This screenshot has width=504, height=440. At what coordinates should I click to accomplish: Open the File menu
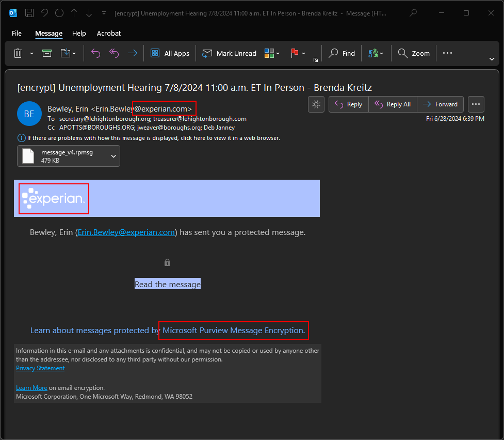pyautogui.click(x=17, y=33)
